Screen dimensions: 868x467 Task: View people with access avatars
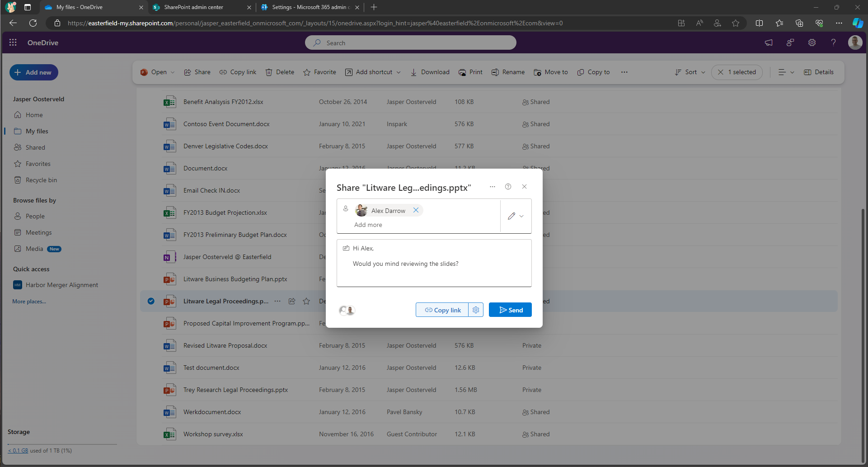(347, 310)
